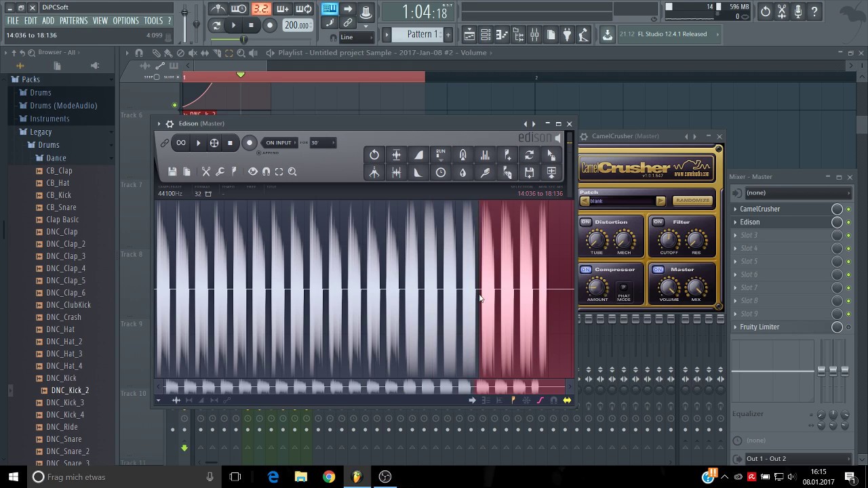Open the VIEW menu

click(x=100, y=21)
